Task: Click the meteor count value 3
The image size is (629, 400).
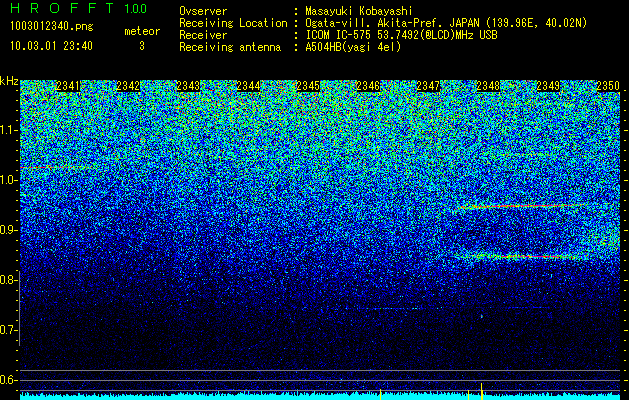Action: (142, 46)
